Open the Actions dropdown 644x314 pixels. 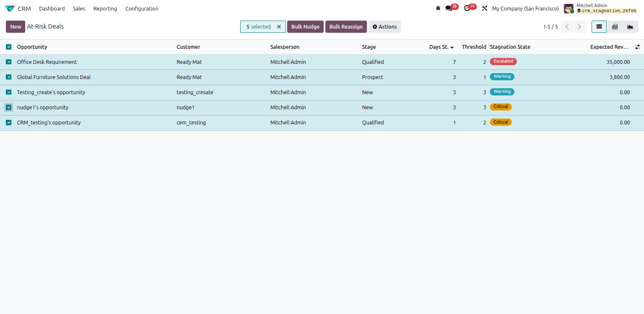coord(385,26)
